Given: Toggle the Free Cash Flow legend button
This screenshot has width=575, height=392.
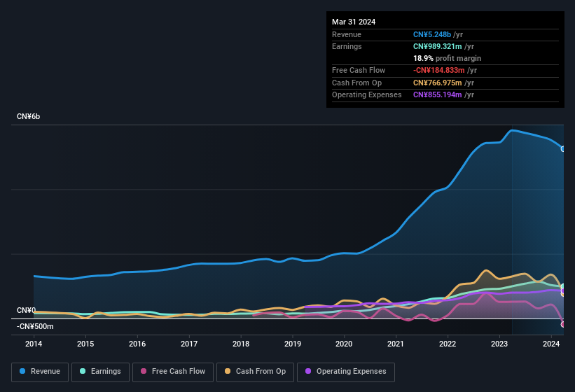Looking at the screenshot, I should pos(173,372).
